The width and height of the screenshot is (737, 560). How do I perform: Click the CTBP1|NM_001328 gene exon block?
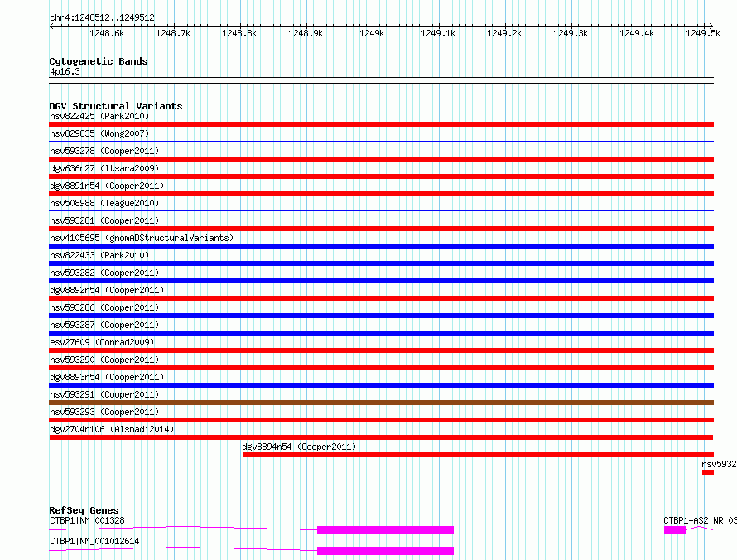click(385, 530)
